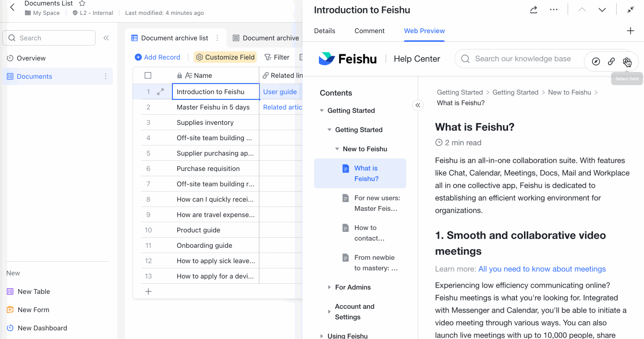This screenshot has height=339, width=644.
Task: Click the share icon in the document header
Action: click(533, 9)
